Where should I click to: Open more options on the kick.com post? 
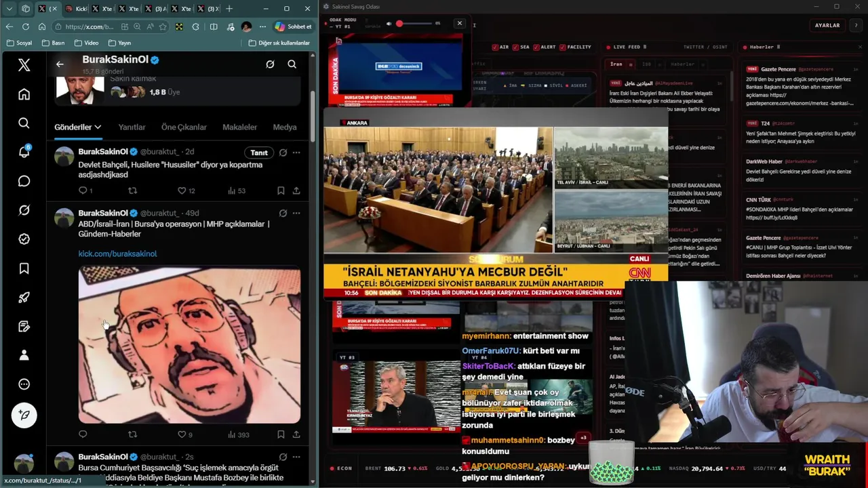(x=296, y=213)
